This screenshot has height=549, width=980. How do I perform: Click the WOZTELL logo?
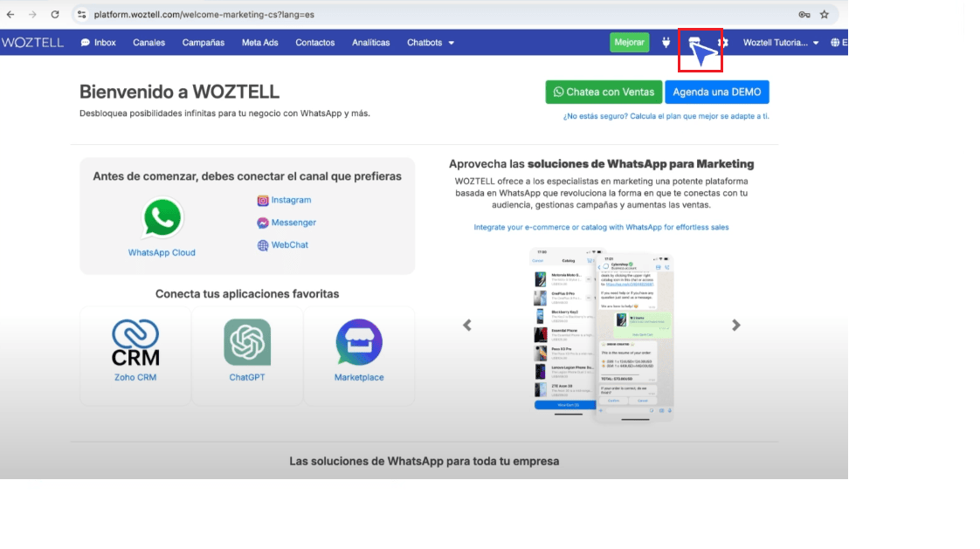tap(32, 43)
